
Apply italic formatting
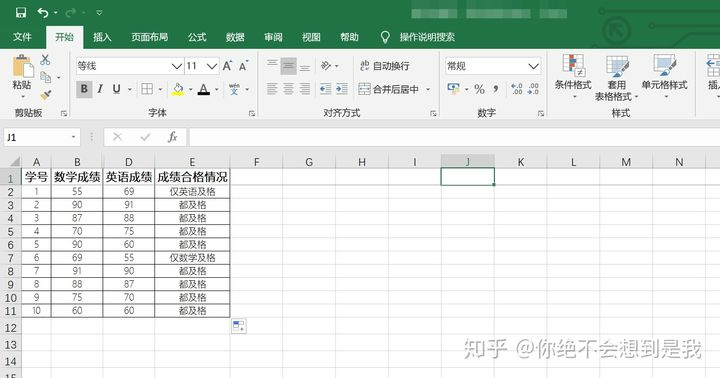(x=100, y=89)
